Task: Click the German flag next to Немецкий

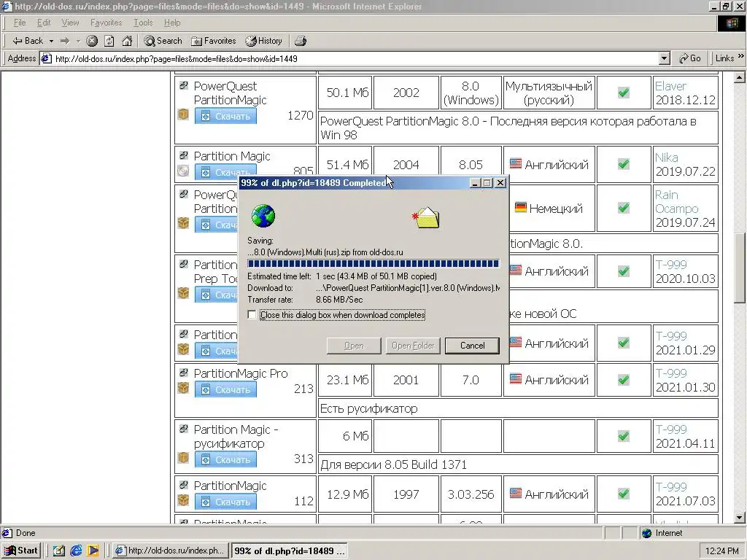Action: coord(521,208)
